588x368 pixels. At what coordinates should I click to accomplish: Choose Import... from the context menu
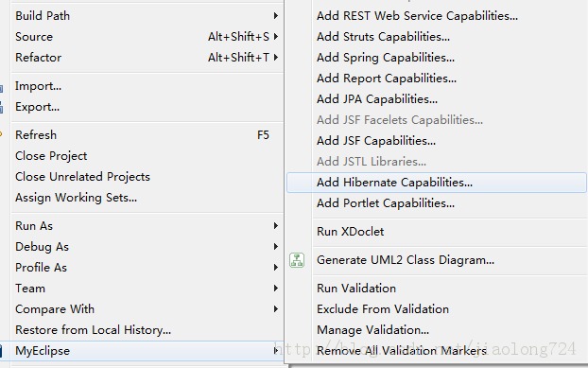[147, 86]
